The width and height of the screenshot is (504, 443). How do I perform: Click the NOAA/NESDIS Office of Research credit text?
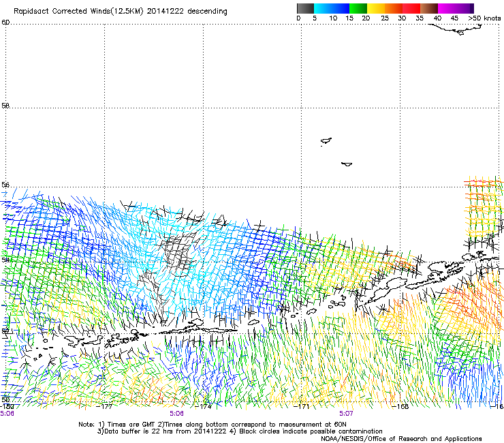(401, 439)
